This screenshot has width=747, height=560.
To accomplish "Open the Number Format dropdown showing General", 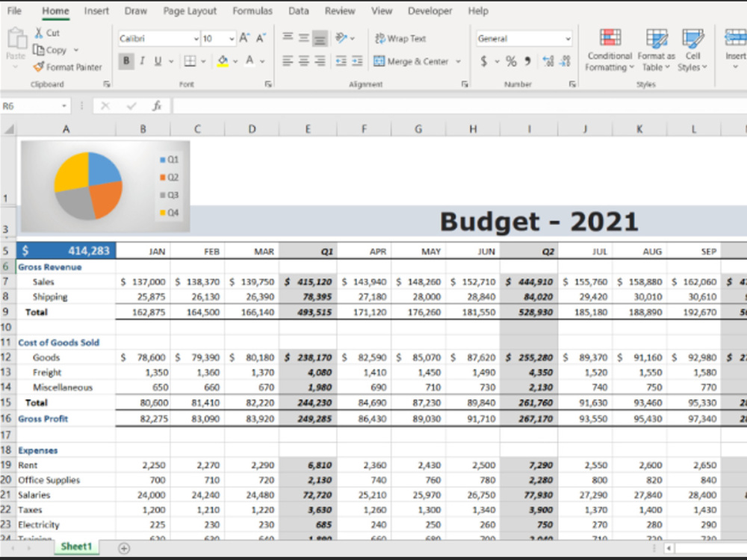I will coord(523,38).
